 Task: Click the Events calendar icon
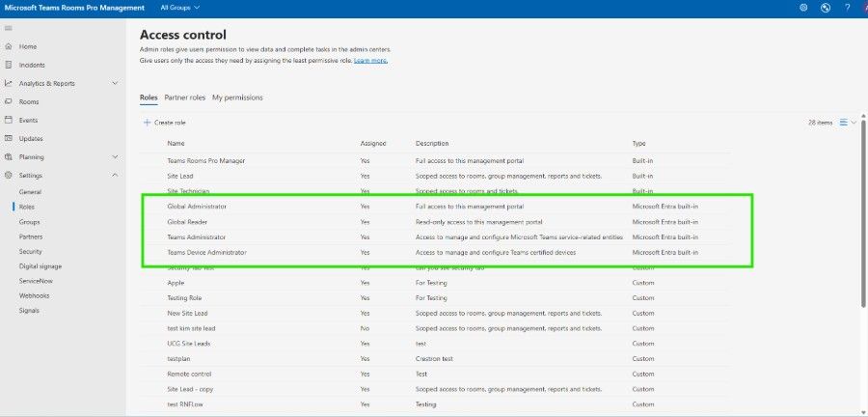point(9,120)
